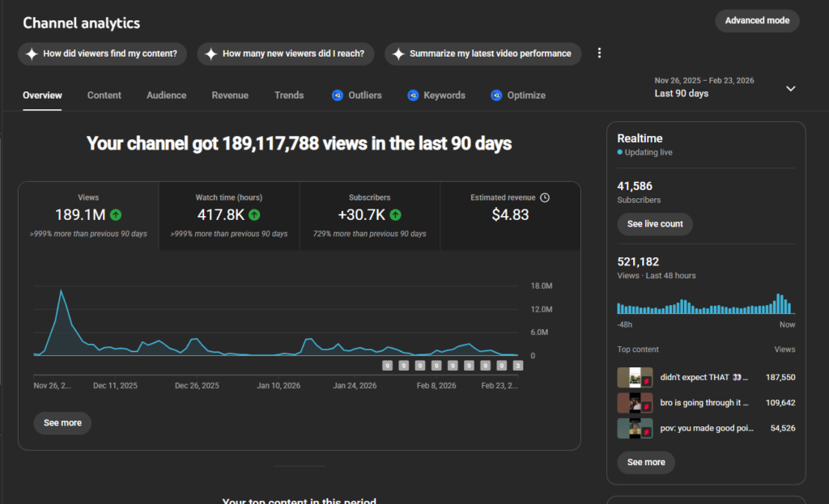
Task: Click the three-dot more options icon
Action: click(x=599, y=53)
